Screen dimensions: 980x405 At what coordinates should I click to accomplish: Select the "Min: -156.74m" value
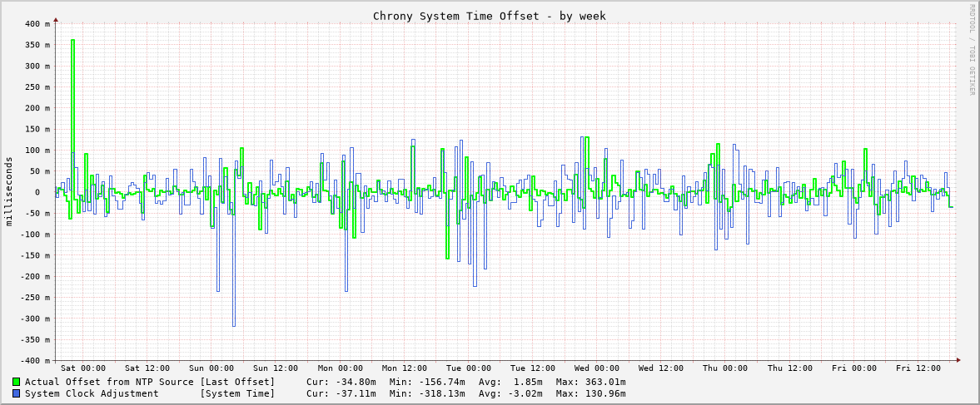(427, 382)
